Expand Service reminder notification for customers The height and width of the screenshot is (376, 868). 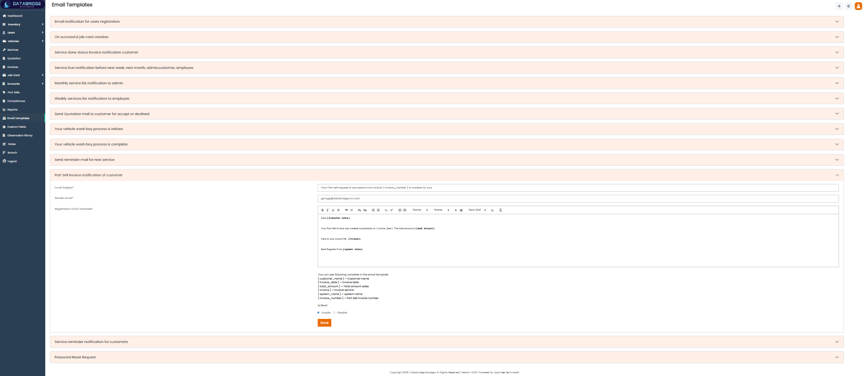pos(447,342)
